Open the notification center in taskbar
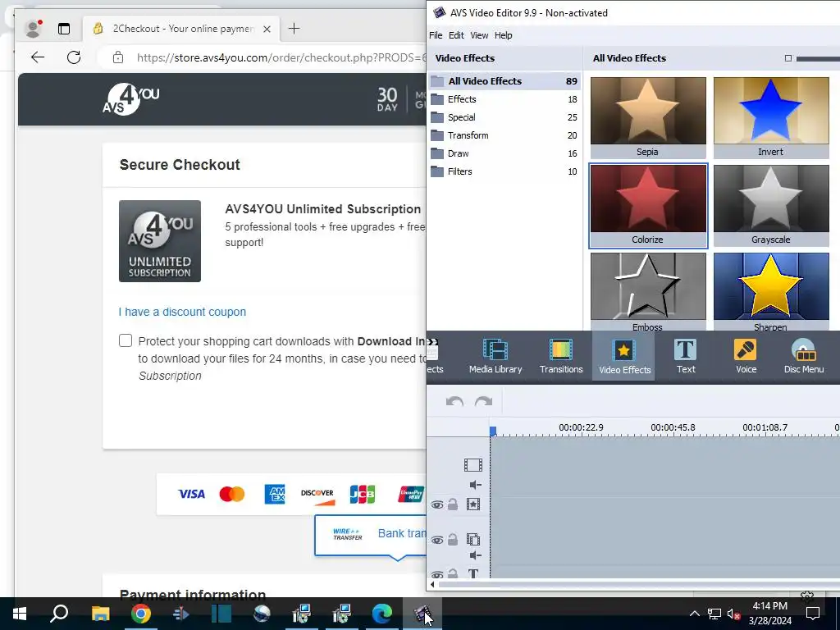 813,614
